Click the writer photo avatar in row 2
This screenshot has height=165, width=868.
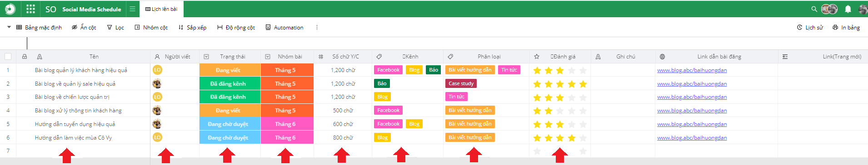tap(157, 83)
